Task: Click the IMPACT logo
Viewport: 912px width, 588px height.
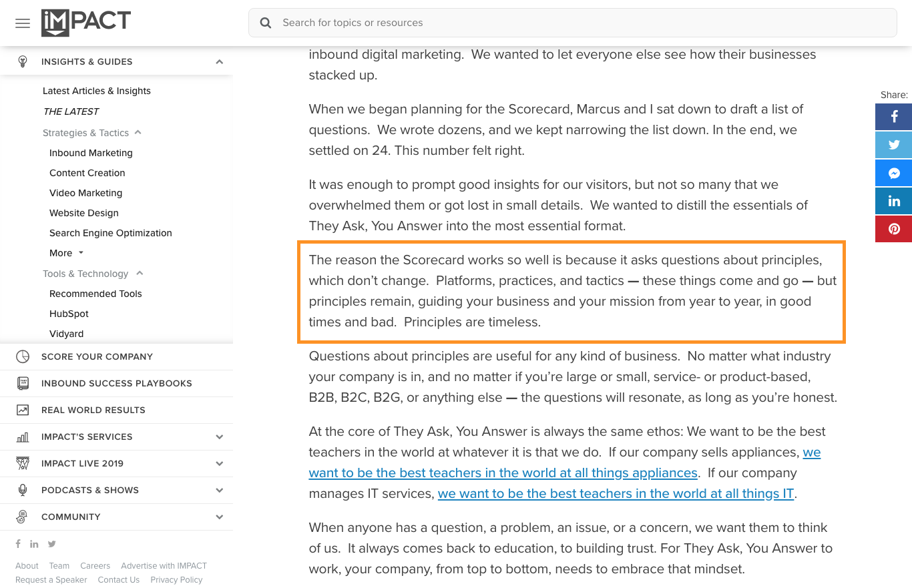Action: tap(86, 23)
